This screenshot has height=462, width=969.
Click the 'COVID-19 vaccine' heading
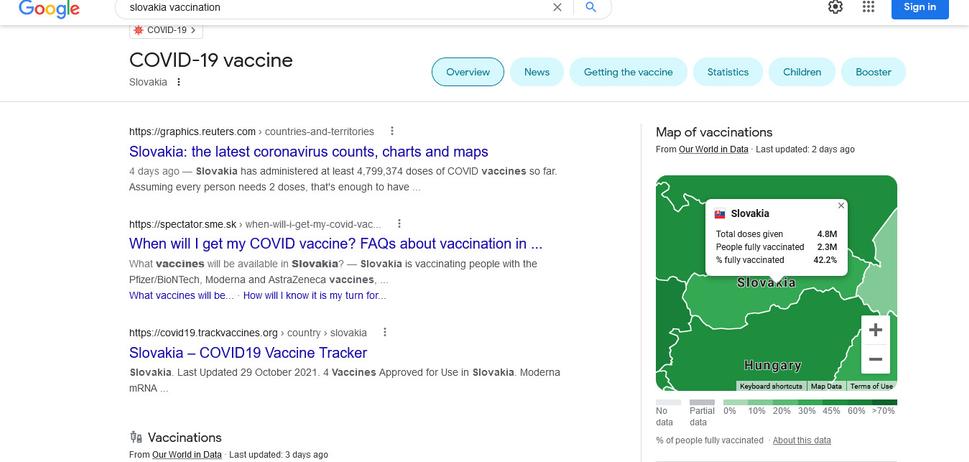click(211, 61)
